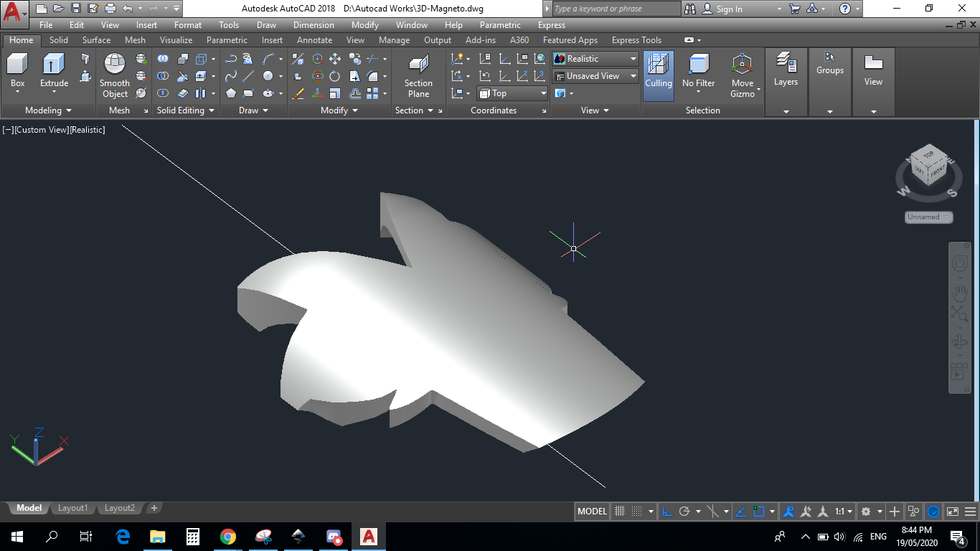Viewport: 980px width, 551px height.
Task: Expand the Draw panel
Action: point(253,110)
